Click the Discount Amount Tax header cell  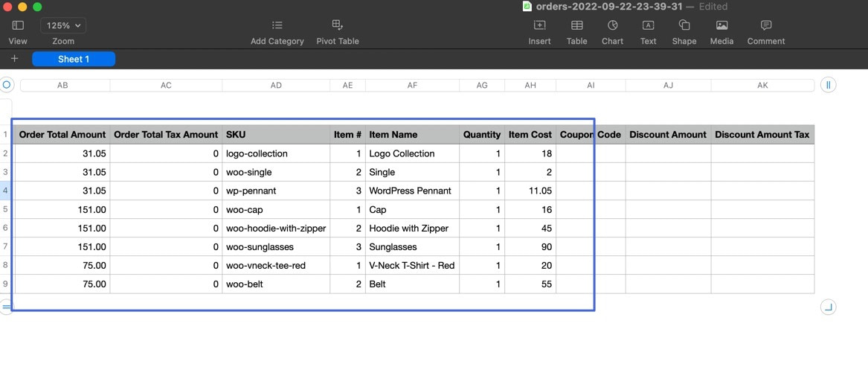[763, 135]
